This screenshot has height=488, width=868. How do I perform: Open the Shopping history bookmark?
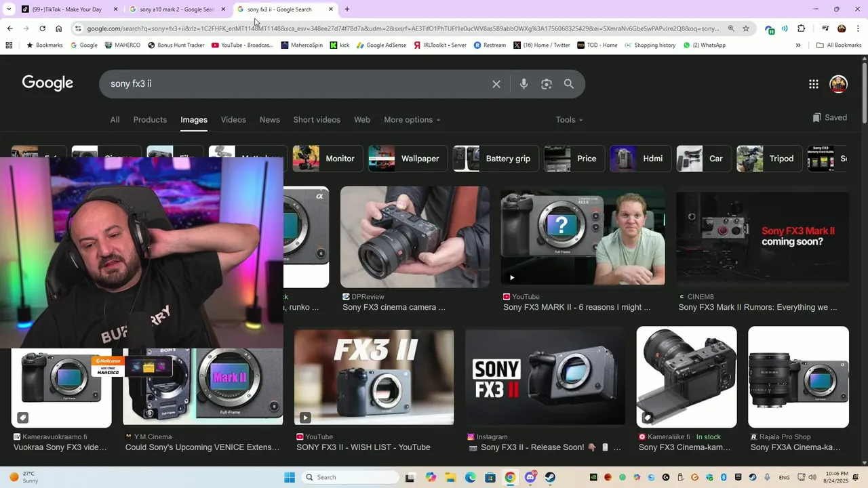[650, 45]
